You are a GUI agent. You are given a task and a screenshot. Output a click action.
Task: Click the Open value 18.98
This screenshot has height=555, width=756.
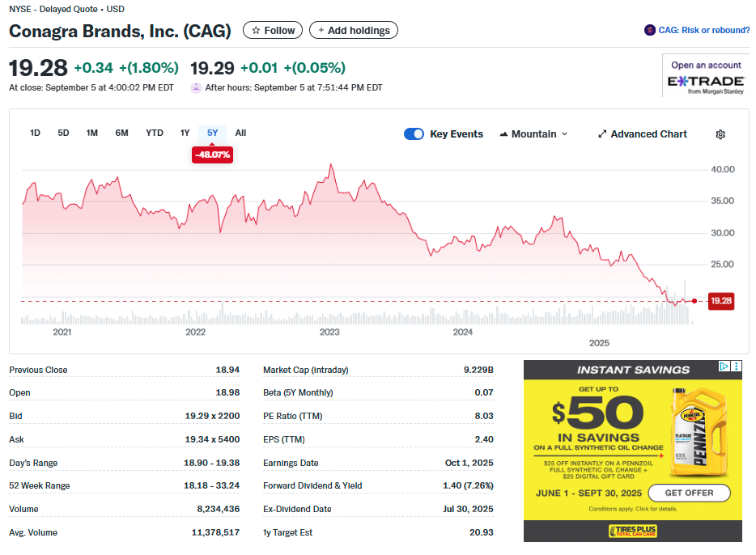[227, 392]
